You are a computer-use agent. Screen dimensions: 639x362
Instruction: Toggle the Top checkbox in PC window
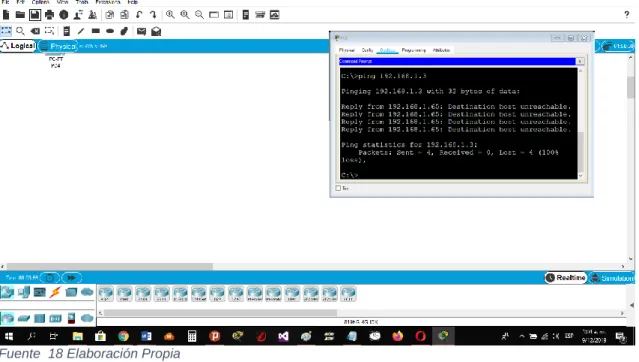[x=338, y=188]
